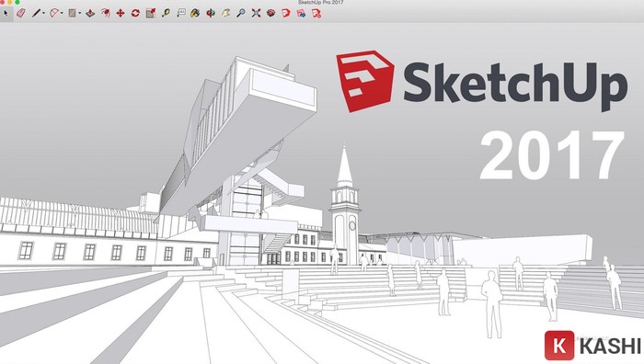Activate the Push/Pull tool
This screenshot has width=644, height=364.
[x=90, y=13]
